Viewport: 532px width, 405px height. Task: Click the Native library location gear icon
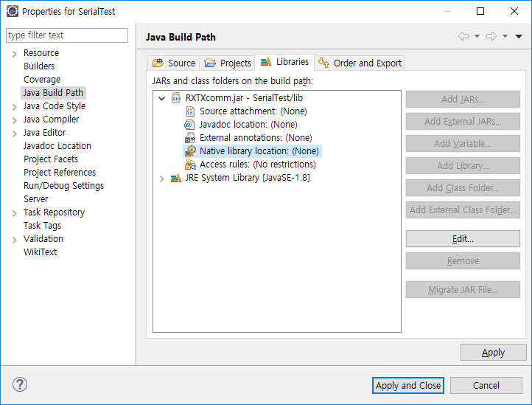190,150
